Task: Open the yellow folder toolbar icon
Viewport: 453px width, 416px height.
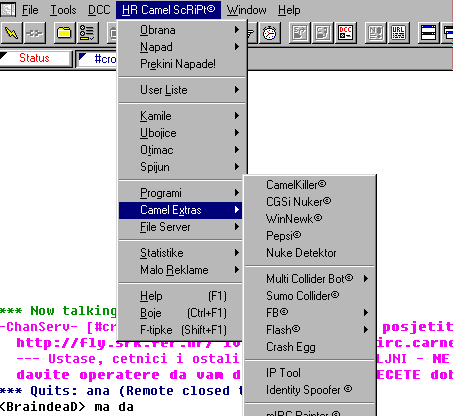Action: [x=64, y=33]
